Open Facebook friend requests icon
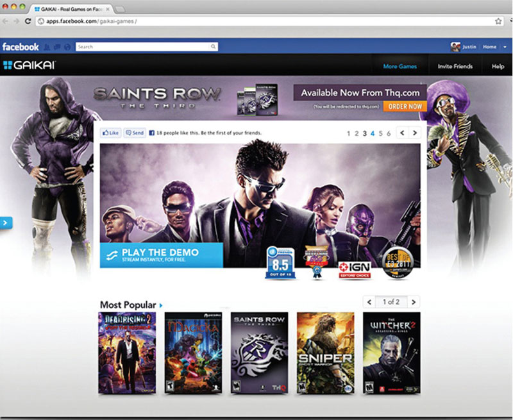 coord(47,47)
